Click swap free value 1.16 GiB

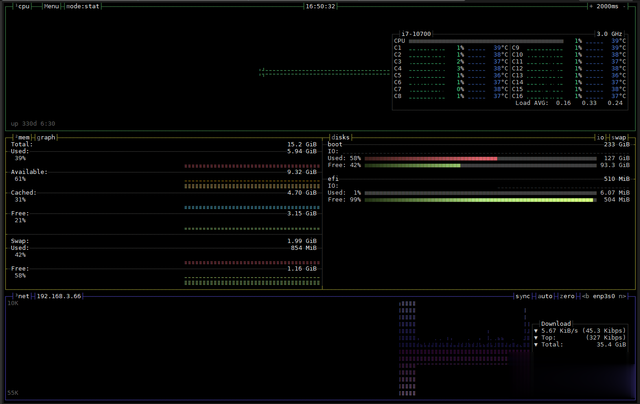[x=302, y=269]
